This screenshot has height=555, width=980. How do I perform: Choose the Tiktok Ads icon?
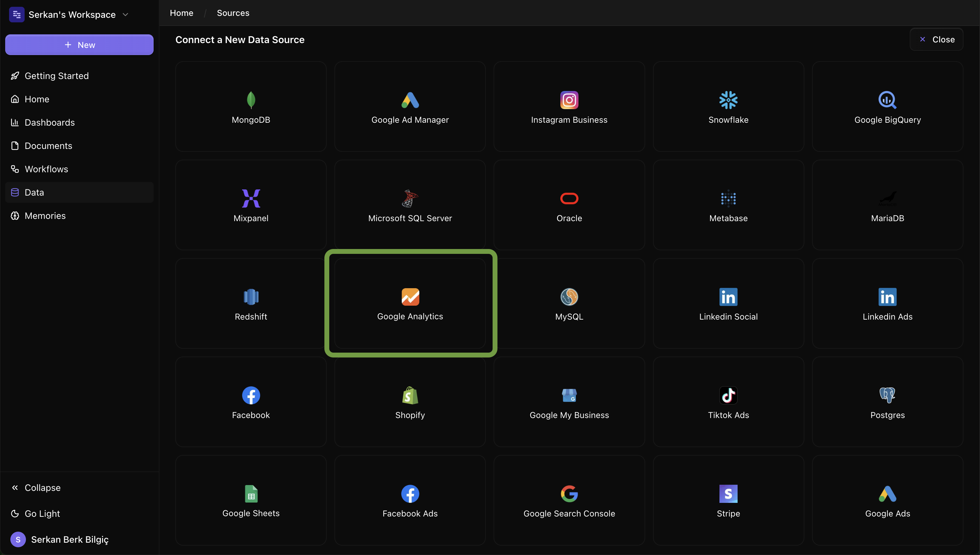[728, 395]
